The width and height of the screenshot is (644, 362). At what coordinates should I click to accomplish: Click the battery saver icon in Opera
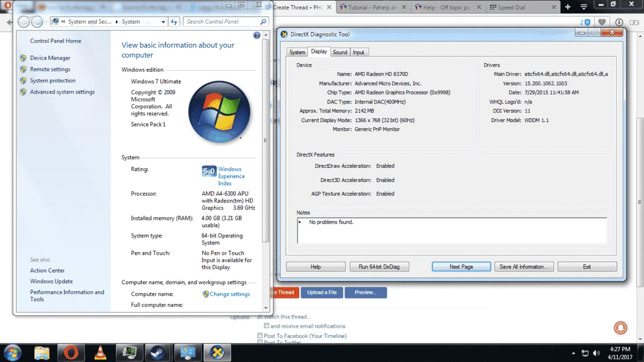point(634,22)
